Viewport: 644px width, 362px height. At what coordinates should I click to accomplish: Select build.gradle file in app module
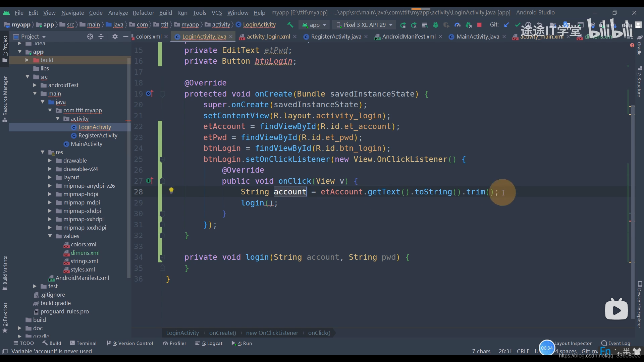pos(55,303)
